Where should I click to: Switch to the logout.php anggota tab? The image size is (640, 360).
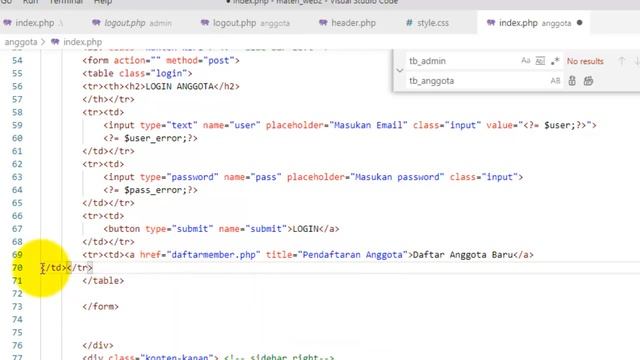pos(245,23)
